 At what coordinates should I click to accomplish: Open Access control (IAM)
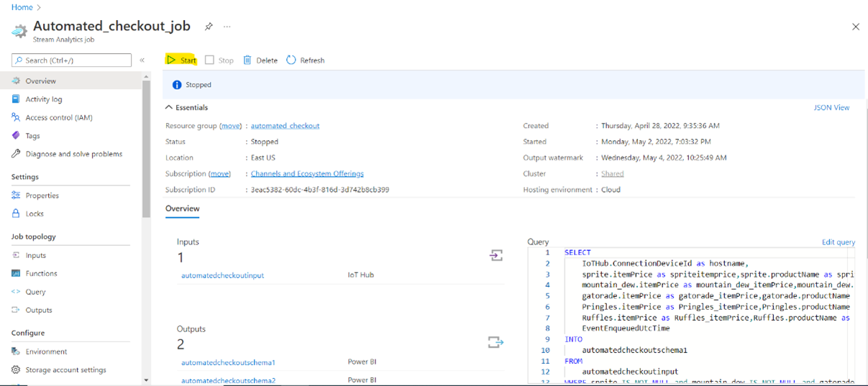(x=58, y=117)
